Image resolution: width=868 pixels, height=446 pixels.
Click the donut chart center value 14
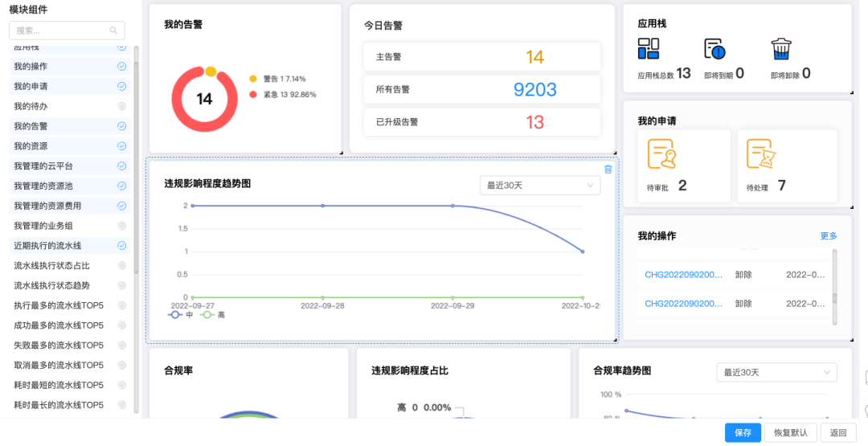click(x=204, y=99)
